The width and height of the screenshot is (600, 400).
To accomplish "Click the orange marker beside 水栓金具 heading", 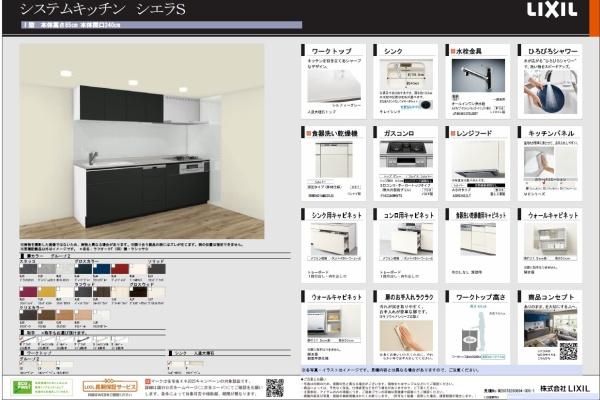I will click(453, 51).
